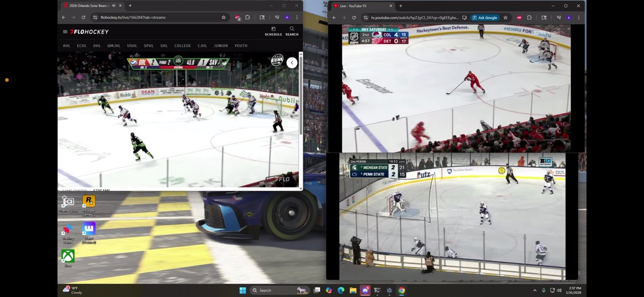
Task: Click the FloHockey live video stream
Action: click(178, 119)
